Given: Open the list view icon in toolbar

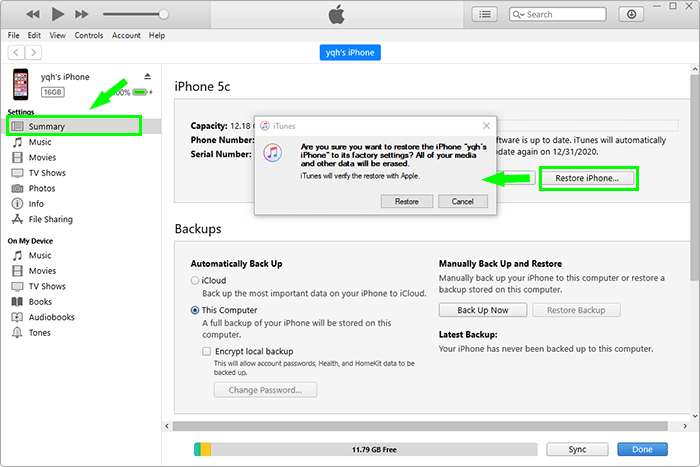Looking at the screenshot, I should point(485,14).
